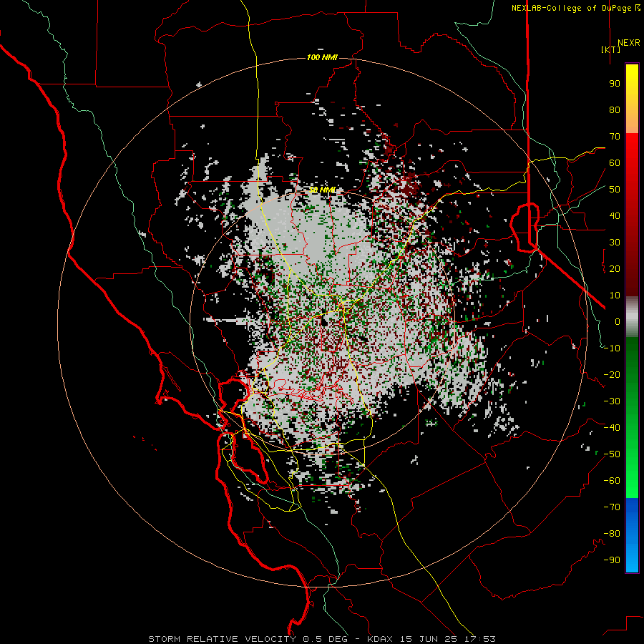Click the 40 value on the velocity scale

tap(615, 215)
